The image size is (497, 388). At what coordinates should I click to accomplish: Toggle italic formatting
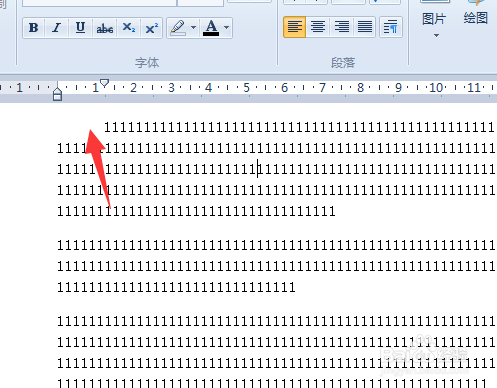pos(57,28)
